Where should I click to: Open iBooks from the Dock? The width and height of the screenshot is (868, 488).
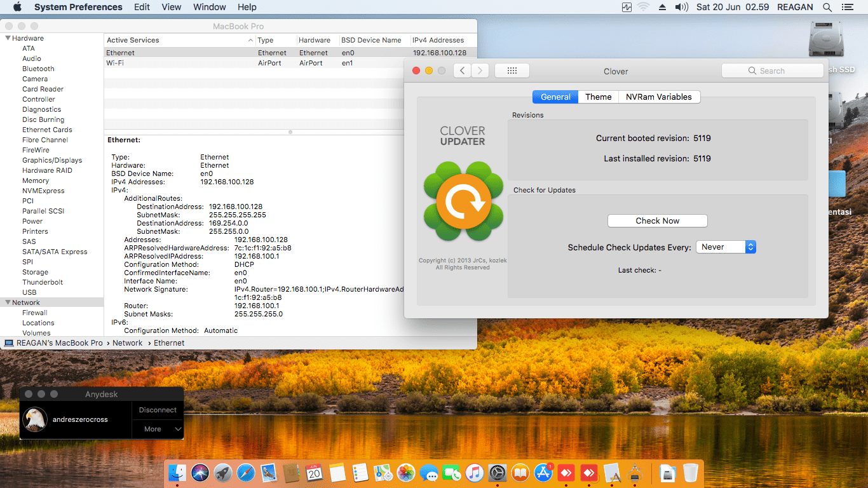coord(520,473)
